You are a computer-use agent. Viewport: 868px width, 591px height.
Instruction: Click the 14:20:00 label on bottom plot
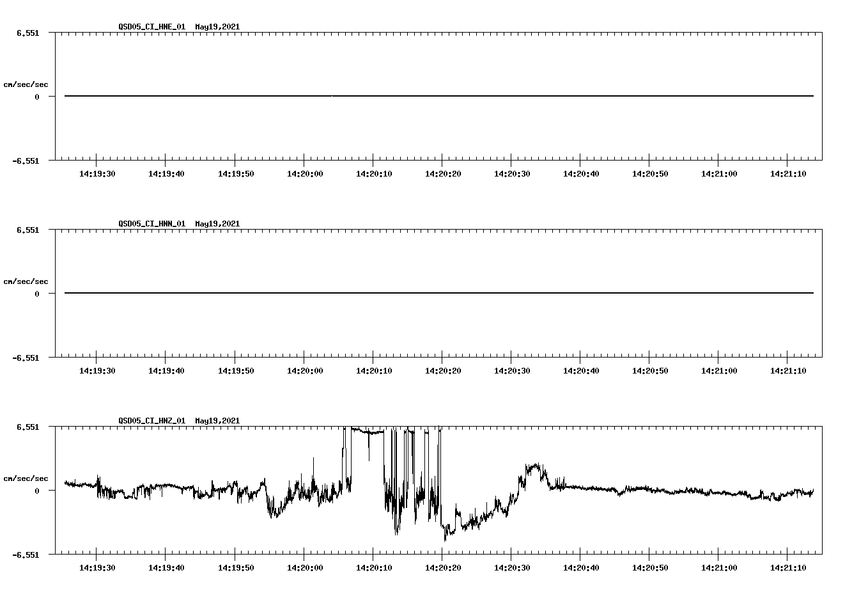305,567
